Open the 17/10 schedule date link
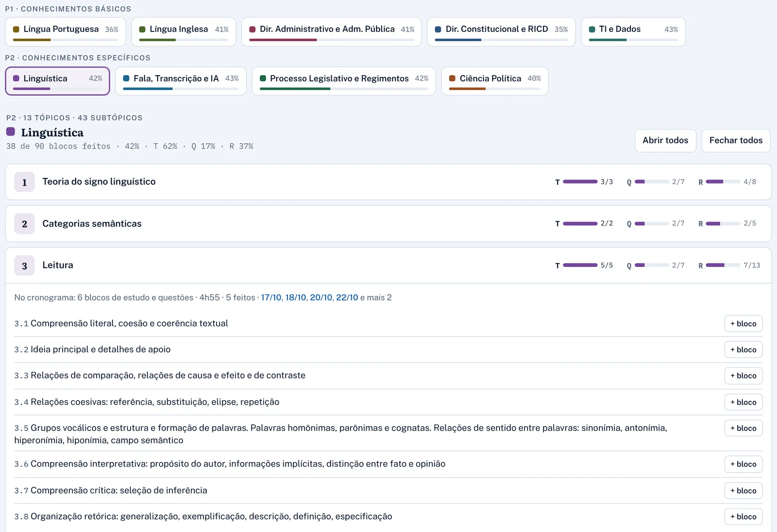The height and width of the screenshot is (532, 777). point(271,298)
